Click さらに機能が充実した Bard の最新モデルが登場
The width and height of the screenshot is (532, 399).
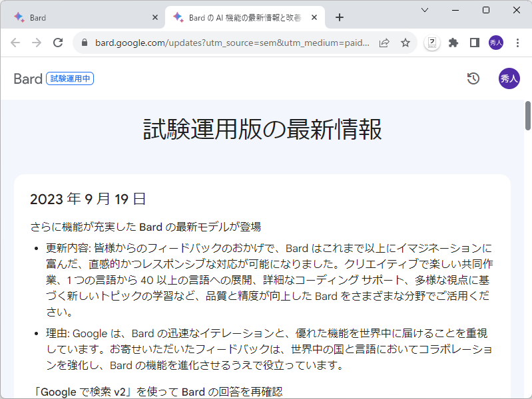point(146,227)
